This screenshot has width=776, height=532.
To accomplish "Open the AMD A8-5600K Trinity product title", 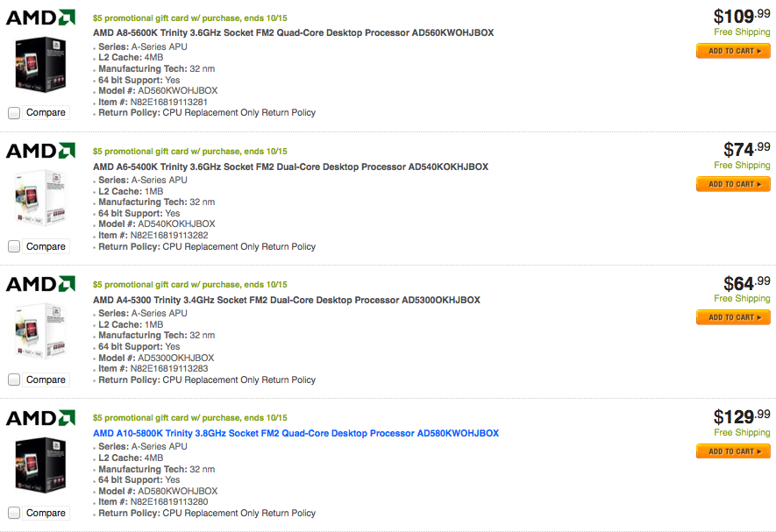I will tap(293, 33).
